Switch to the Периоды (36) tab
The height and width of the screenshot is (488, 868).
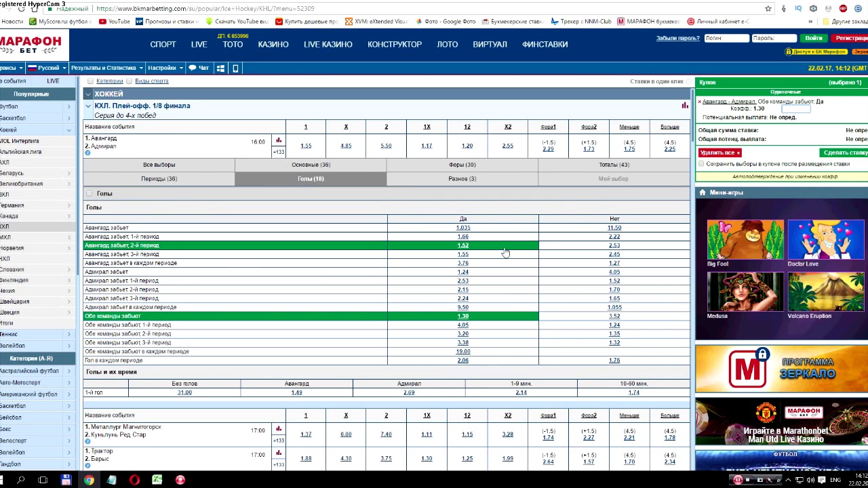pos(159,179)
